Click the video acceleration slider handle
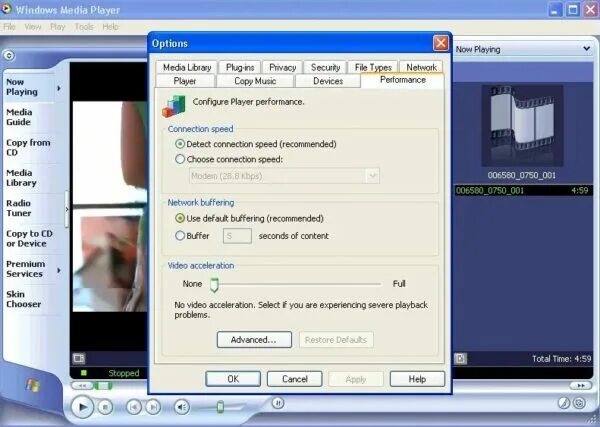Image resolution: width=600 pixels, height=427 pixels. (214, 285)
